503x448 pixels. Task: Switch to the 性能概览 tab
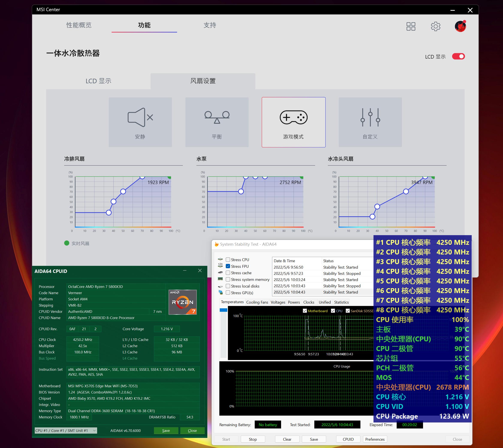pos(79,25)
